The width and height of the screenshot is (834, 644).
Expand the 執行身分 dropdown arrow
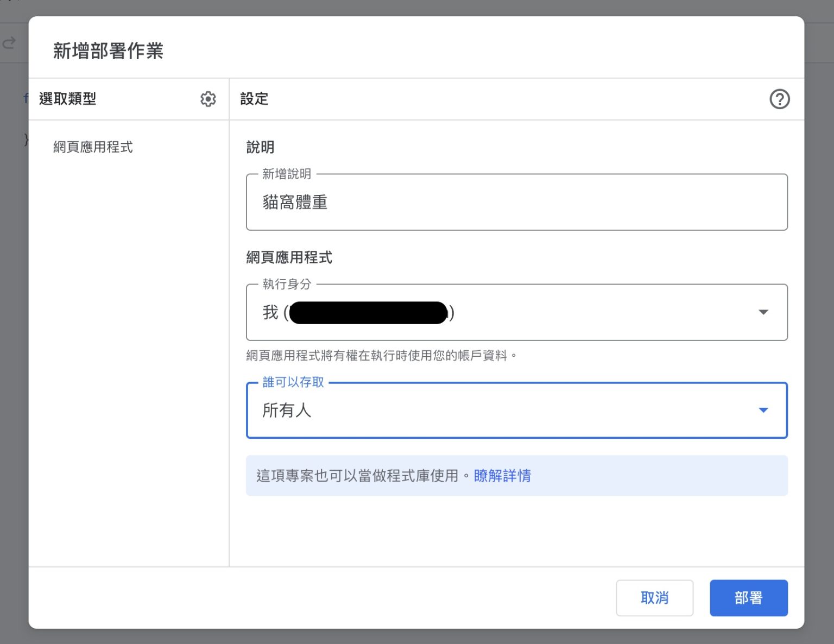[x=763, y=312]
